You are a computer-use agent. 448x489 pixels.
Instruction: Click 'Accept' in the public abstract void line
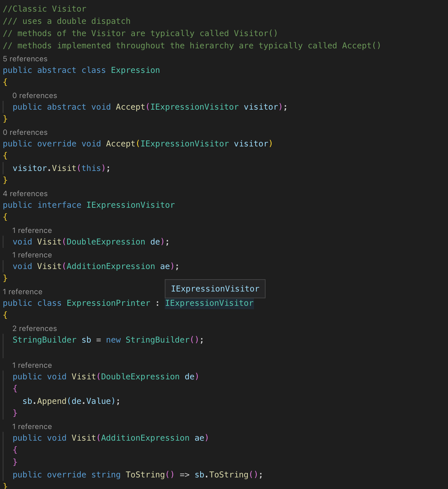click(131, 107)
